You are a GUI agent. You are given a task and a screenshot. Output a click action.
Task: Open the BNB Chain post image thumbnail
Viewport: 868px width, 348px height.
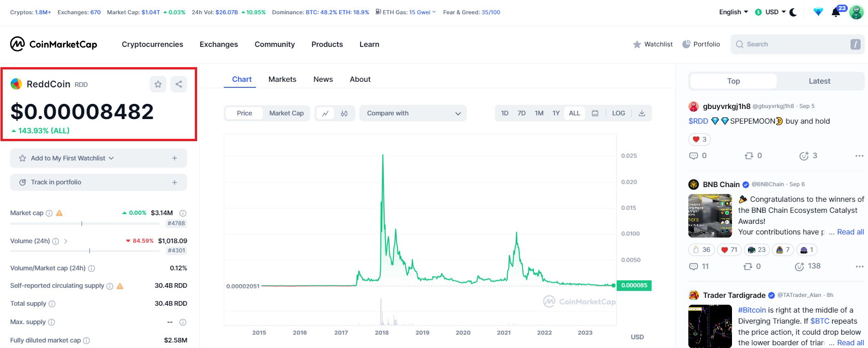coord(710,216)
